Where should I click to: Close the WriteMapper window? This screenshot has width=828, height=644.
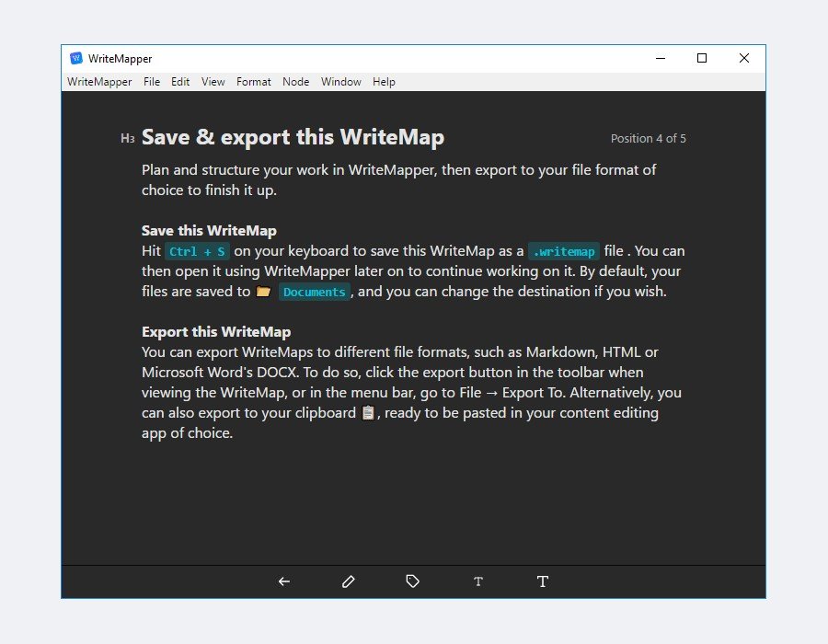pyautogui.click(x=744, y=58)
